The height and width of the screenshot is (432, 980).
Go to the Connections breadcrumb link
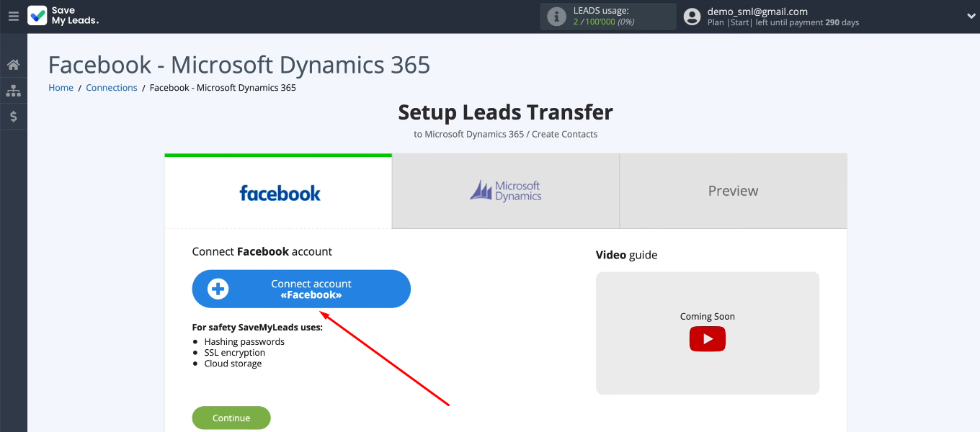pos(112,88)
